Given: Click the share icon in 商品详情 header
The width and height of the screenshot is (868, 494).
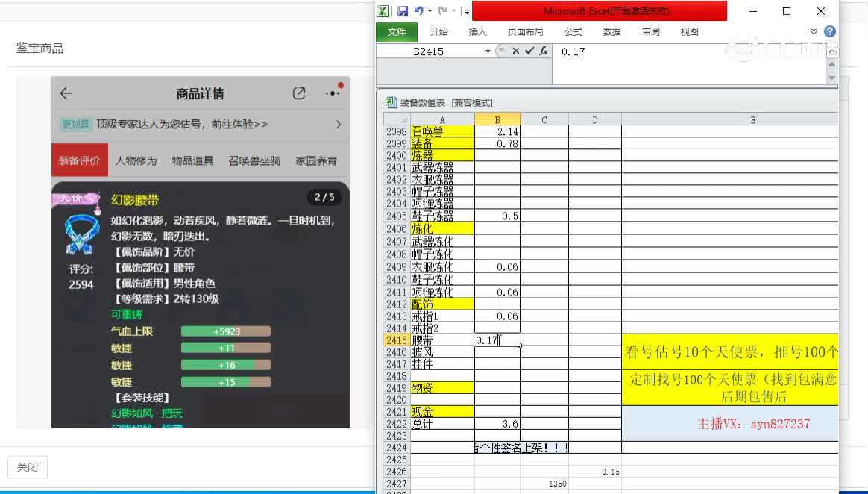Looking at the screenshot, I should (299, 93).
